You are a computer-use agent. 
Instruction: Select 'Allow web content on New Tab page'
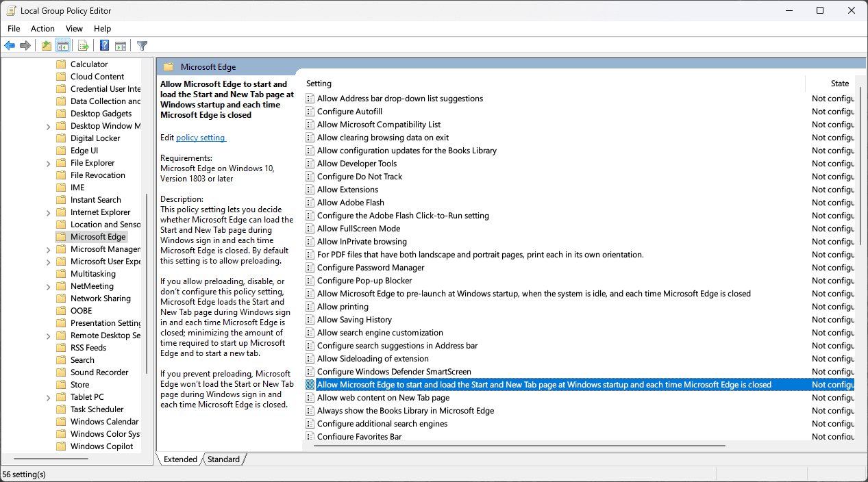[x=383, y=398]
